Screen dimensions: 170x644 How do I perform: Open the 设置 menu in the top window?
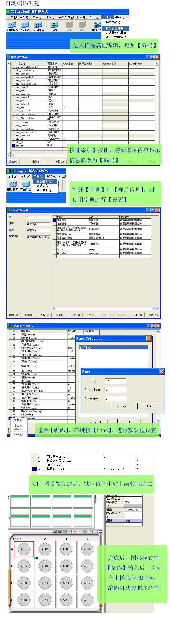point(50,17)
